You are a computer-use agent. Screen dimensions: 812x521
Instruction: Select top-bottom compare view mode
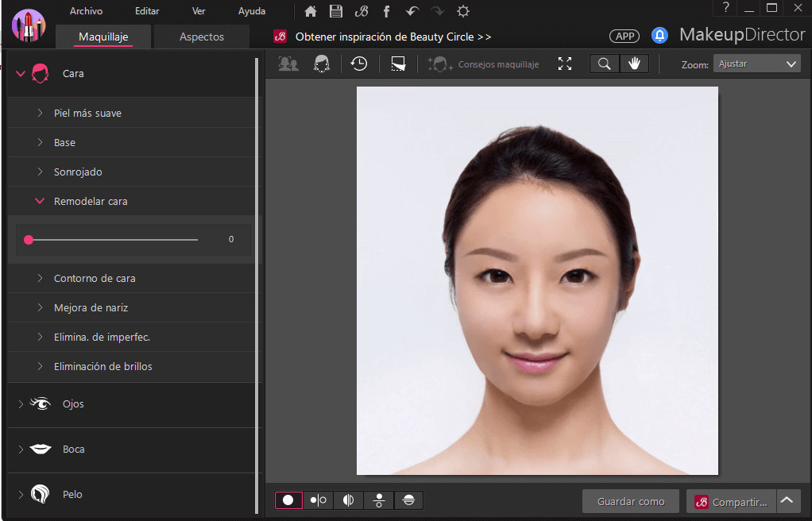tap(378, 500)
